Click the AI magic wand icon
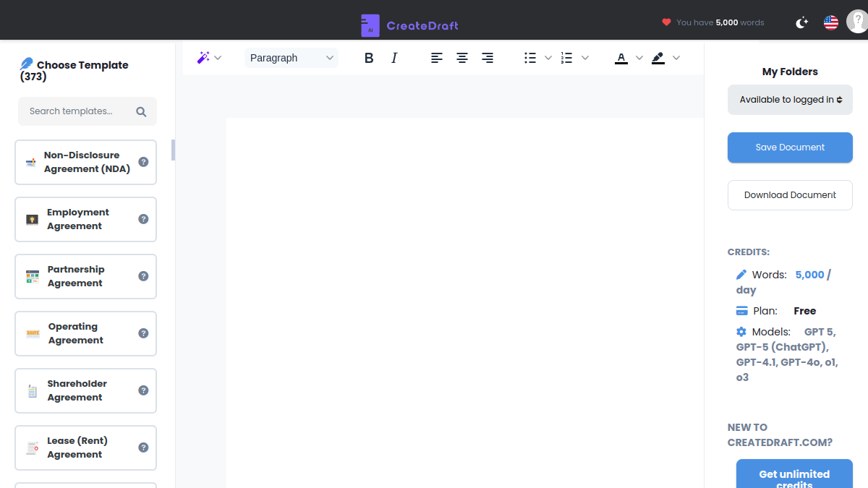This screenshot has height=488, width=868. [203, 58]
